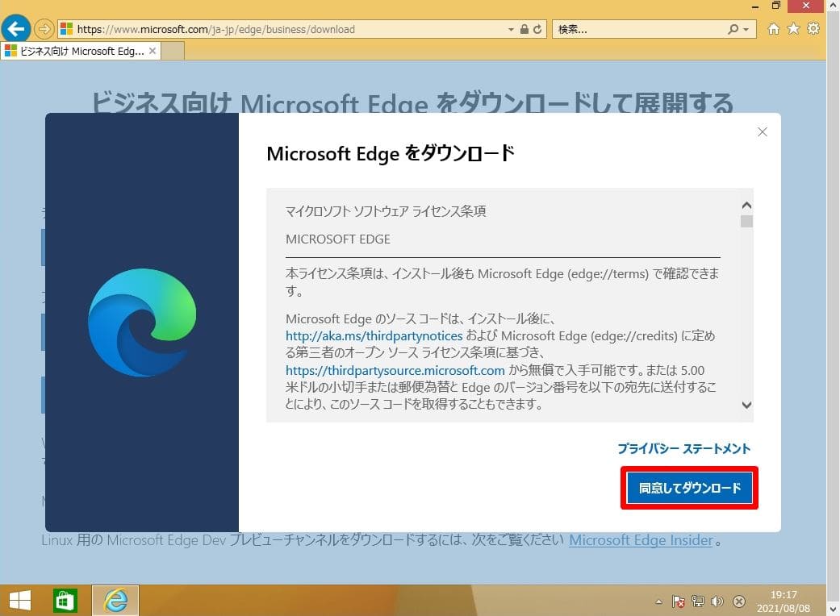Open the address bar history dropdown arrow
Screen dimensions: 840x616
pos(511,30)
